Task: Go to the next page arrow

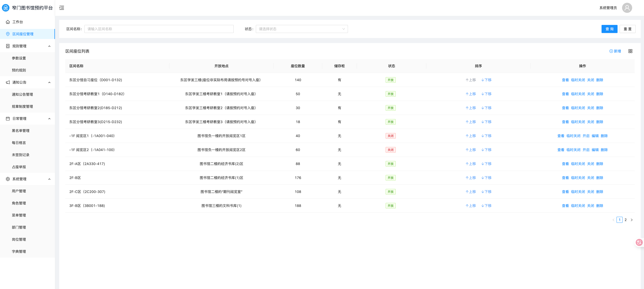Action: tap(632, 220)
